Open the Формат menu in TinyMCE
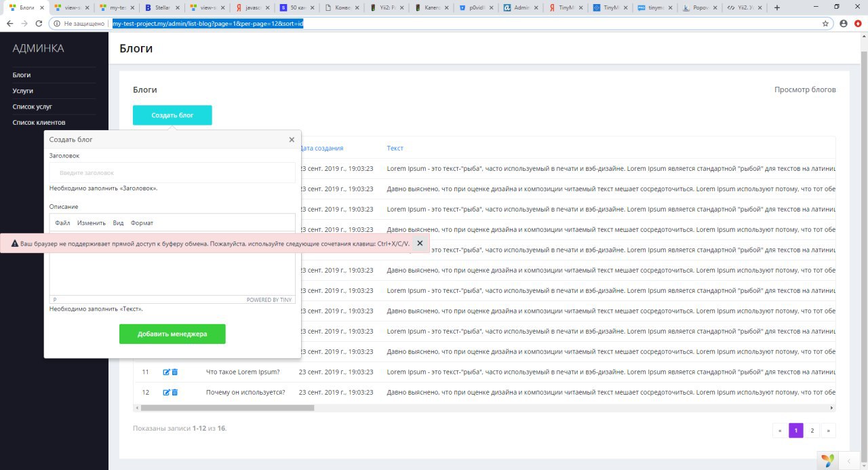The image size is (868, 470). pos(142,223)
